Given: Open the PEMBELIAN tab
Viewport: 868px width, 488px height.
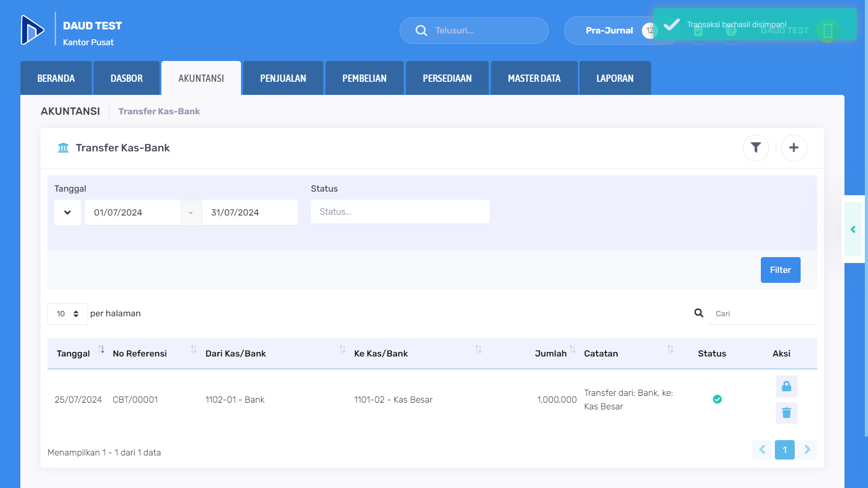Looking at the screenshot, I should [x=364, y=78].
